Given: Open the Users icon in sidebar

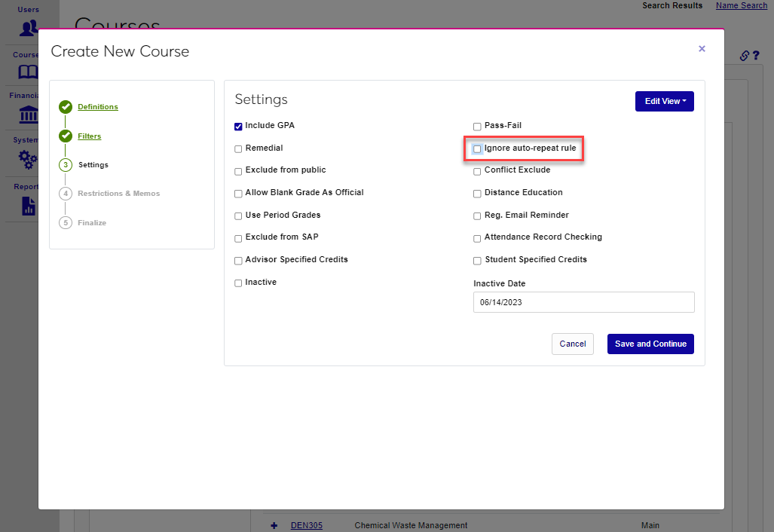Looking at the screenshot, I should point(29,29).
